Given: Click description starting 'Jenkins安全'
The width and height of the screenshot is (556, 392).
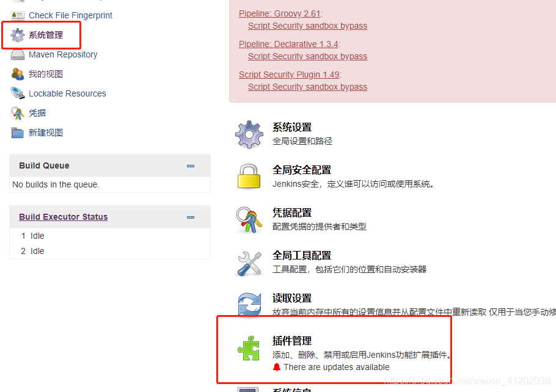Looking at the screenshot, I should coord(354,184).
